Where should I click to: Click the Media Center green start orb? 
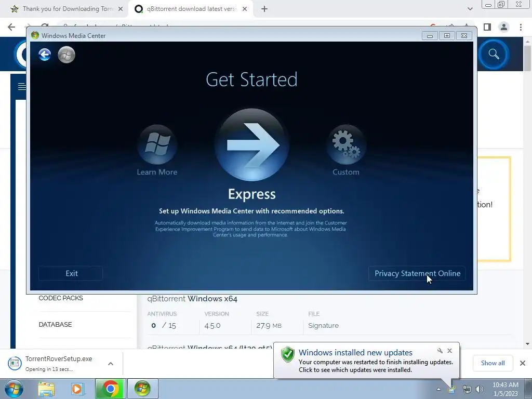pyautogui.click(x=66, y=55)
